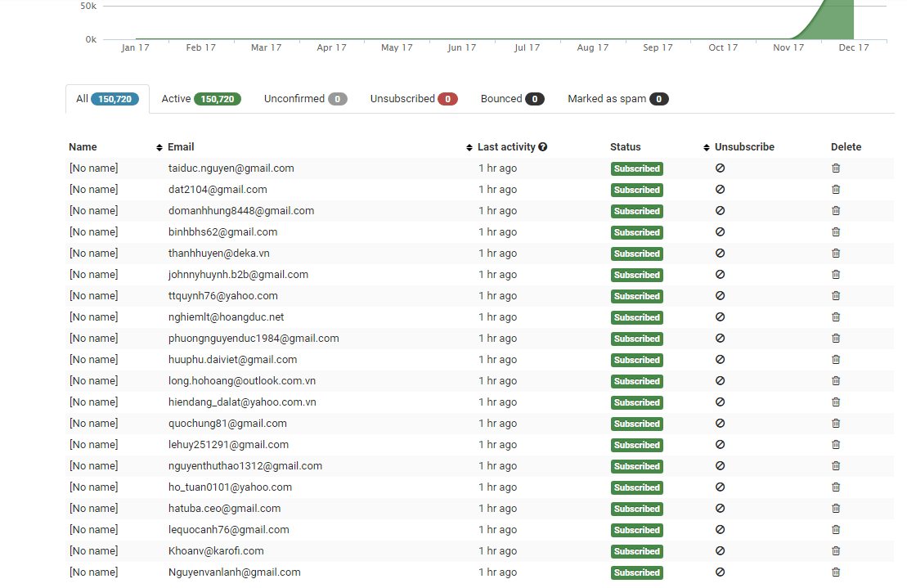Unsubscribe quochung81@gmail.com using ban icon
Viewport: 907px width, 588px height.
[x=720, y=424]
